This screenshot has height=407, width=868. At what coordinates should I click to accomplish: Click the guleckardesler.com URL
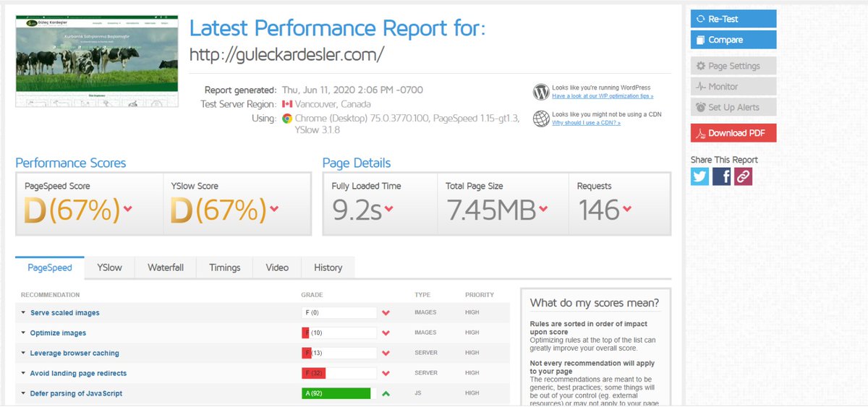point(286,54)
